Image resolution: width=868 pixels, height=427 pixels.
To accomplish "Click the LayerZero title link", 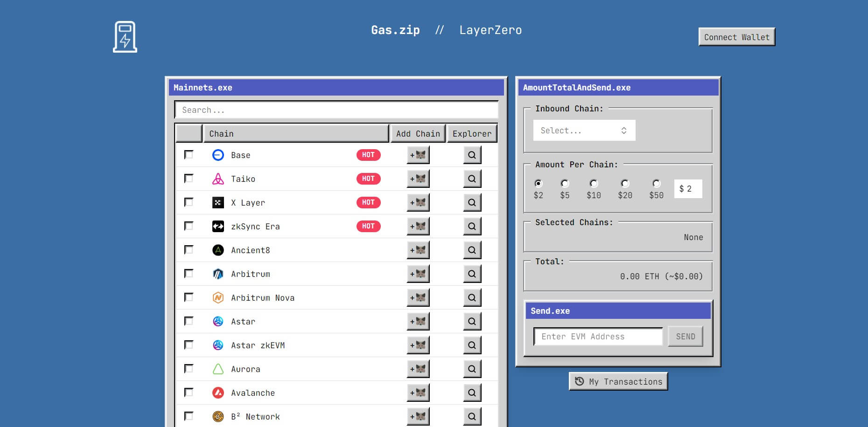I will tap(490, 30).
